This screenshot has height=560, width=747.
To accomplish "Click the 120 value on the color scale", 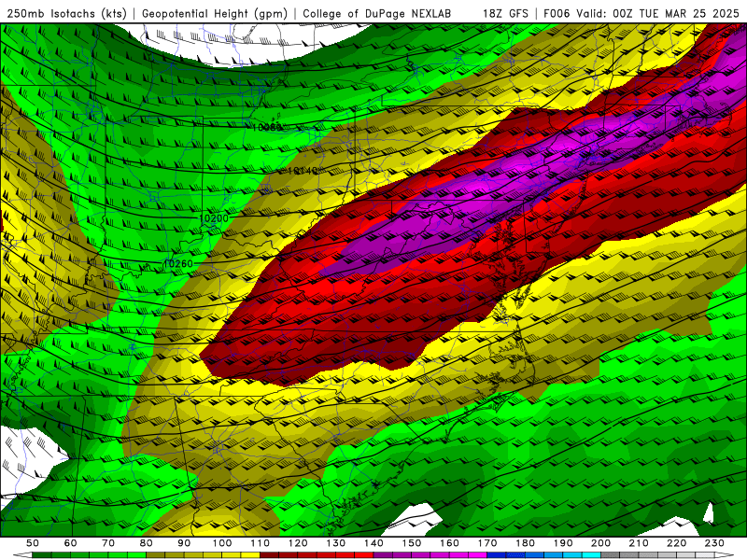I will coord(298,543).
